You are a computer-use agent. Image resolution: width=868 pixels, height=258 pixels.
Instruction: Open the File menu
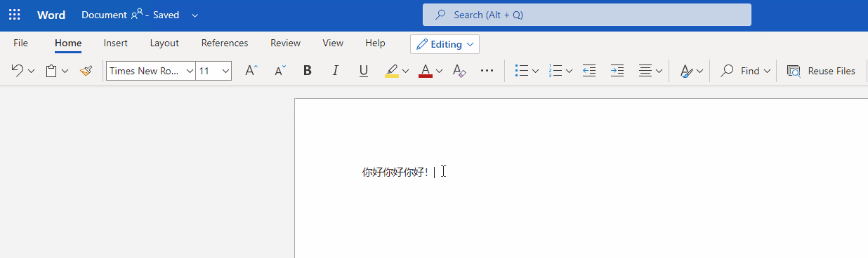click(21, 43)
